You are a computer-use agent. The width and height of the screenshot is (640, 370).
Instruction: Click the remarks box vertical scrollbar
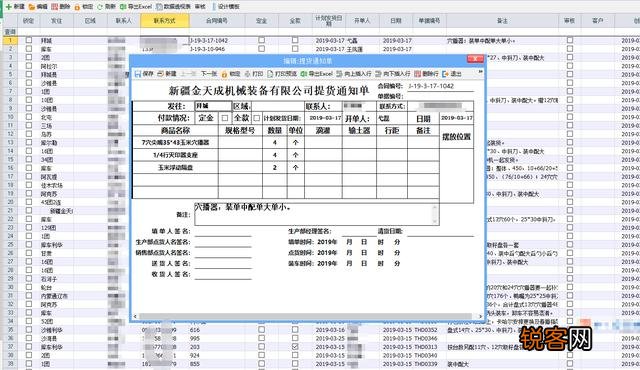(x=435, y=214)
